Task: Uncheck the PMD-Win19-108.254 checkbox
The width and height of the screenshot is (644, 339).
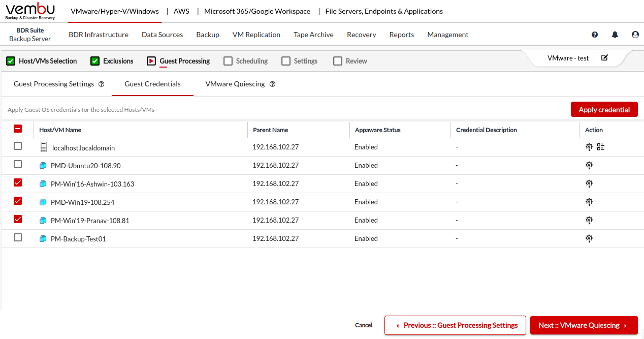Action: 18,201
